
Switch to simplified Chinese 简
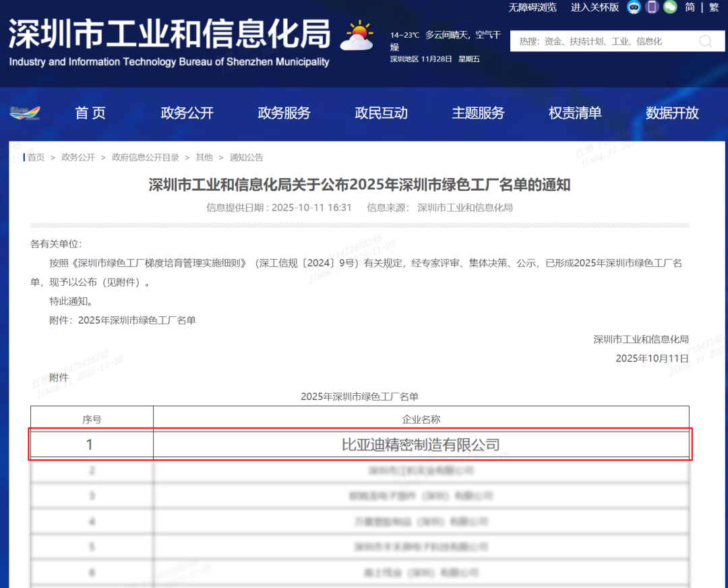690,7
